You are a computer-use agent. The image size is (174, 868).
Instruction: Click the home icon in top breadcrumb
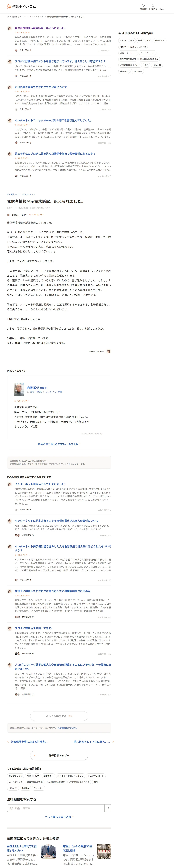click(8, 16)
